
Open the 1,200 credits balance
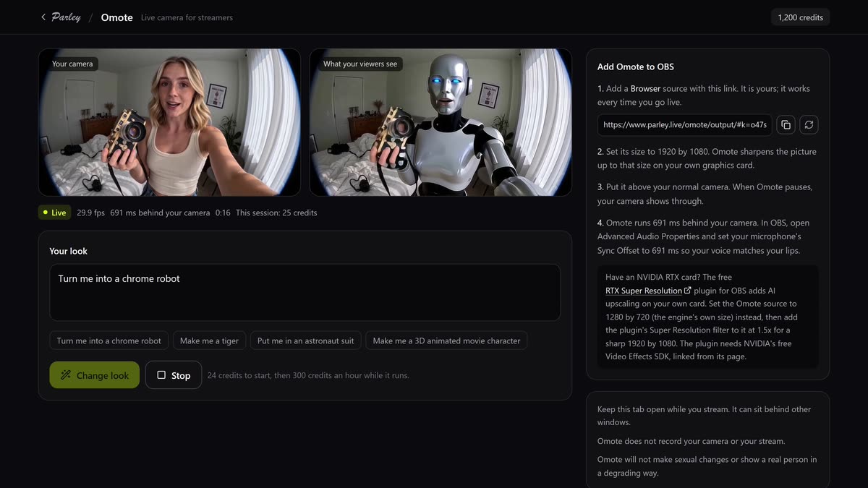click(800, 17)
